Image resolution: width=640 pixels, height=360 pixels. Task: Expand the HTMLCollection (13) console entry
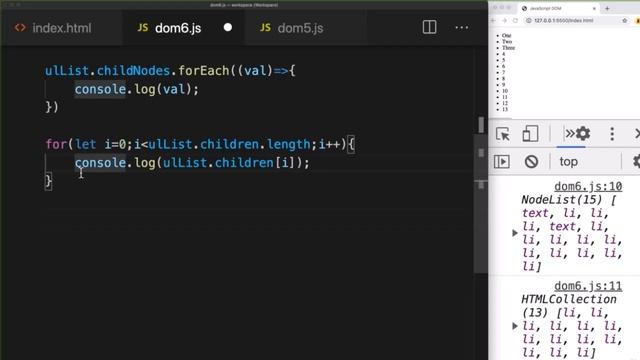point(515,326)
